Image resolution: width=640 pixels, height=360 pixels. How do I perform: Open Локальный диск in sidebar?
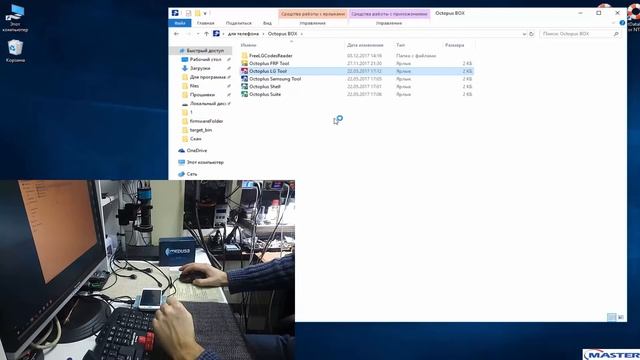tap(205, 104)
